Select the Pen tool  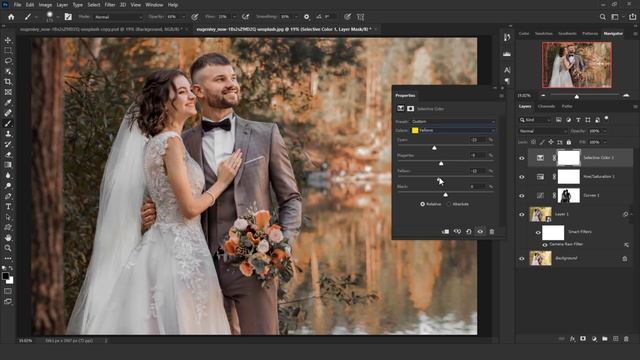click(8, 196)
